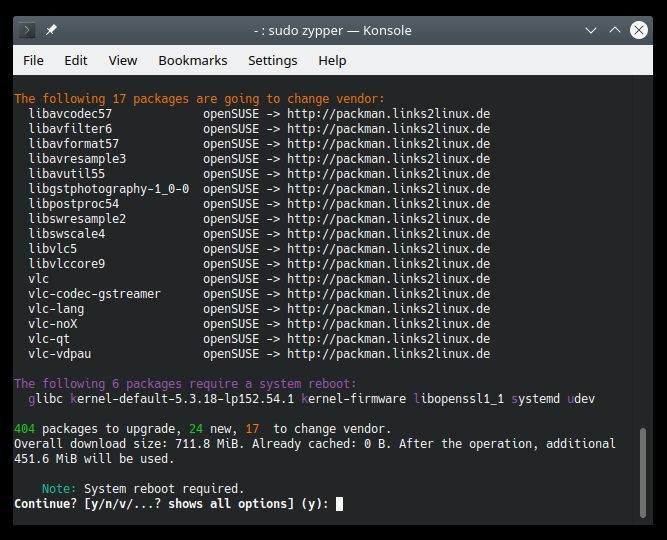Click the 'System reboot required.' message

[164, 489]
